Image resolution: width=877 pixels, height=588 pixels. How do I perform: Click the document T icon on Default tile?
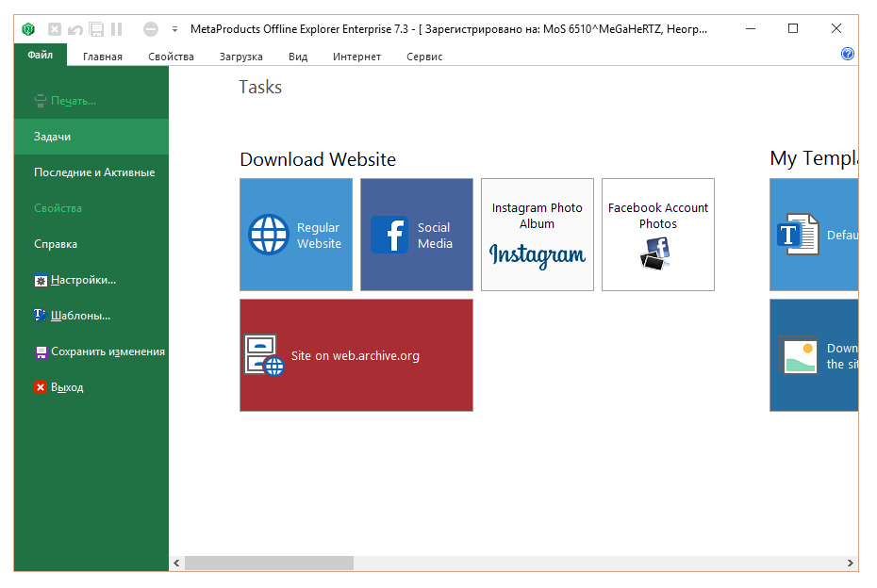point(798,235)
